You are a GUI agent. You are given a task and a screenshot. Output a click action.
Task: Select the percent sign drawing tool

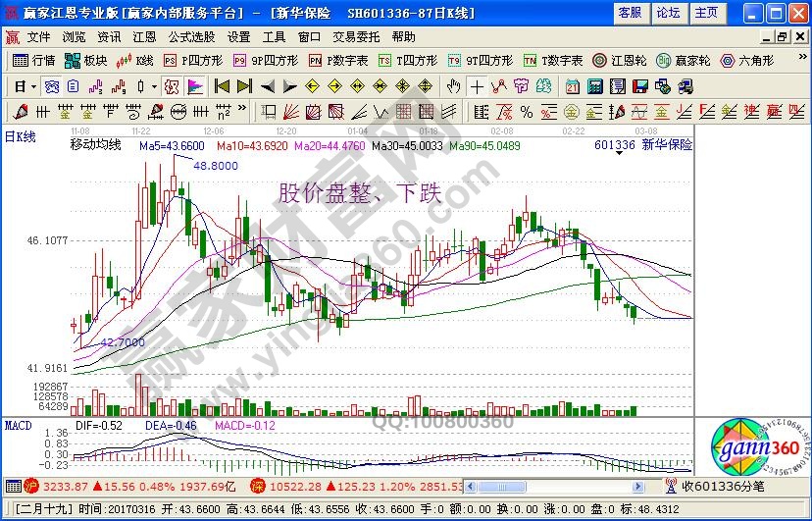(x=527, y=111)
